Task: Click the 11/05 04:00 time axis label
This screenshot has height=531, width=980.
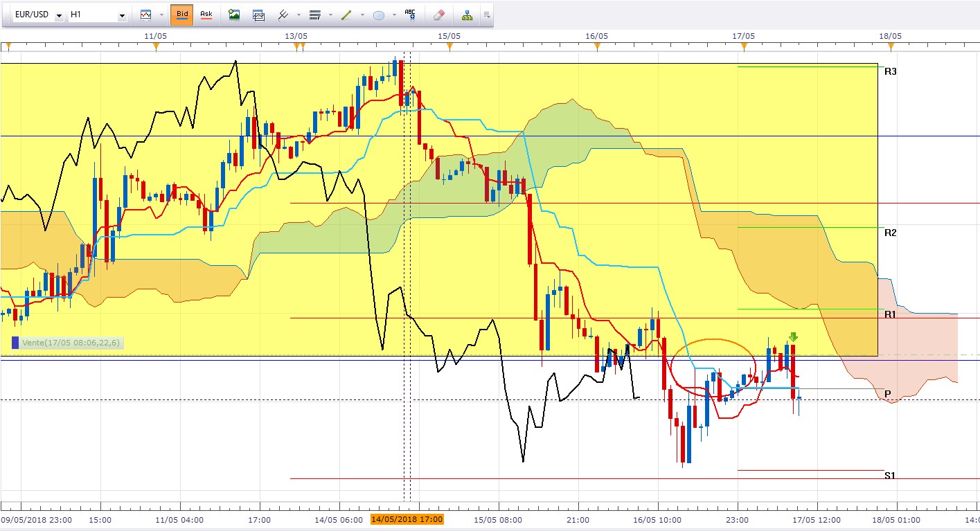Action: pos(179,519)
